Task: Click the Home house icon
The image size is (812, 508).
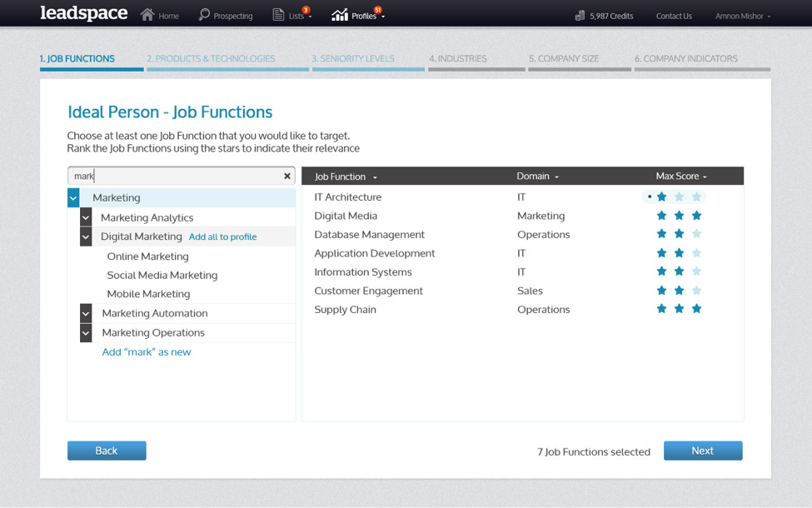Action: point(147,15)
